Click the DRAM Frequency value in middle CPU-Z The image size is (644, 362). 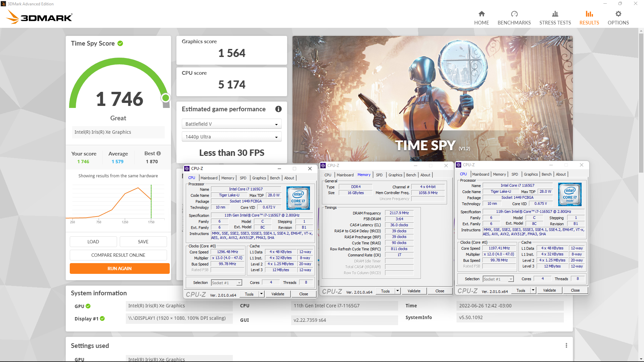click(399, 213)
